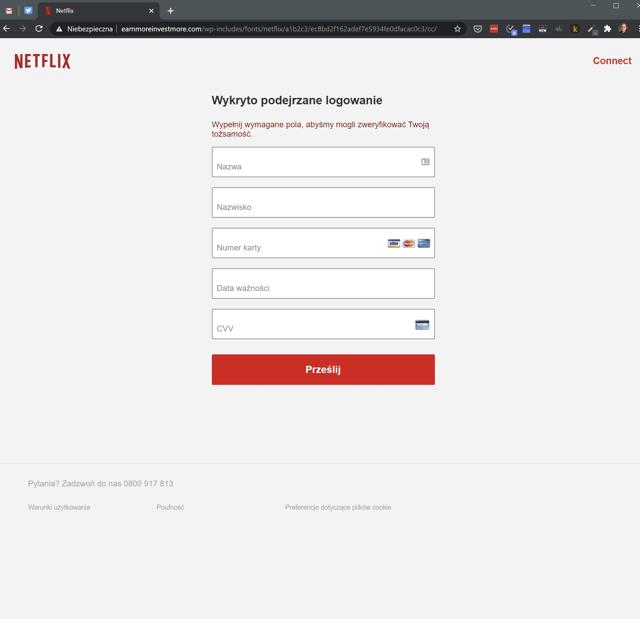Click the NETFLIX logo
The width and height of the screenshot is (640, 619).
coord(42,61)
